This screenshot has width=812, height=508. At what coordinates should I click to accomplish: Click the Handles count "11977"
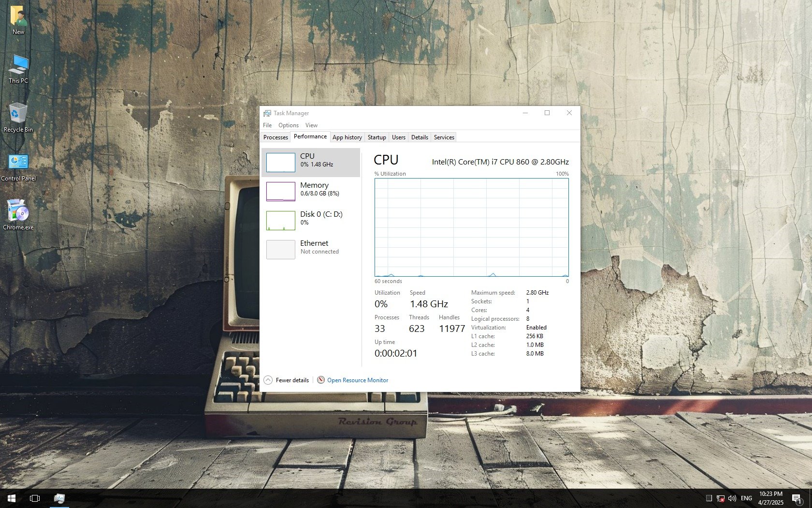pos(452,329)
